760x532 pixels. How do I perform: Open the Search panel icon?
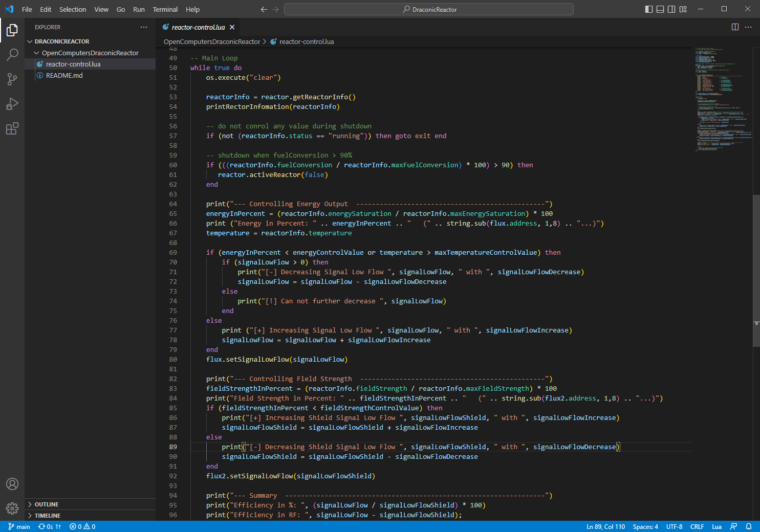click(12, 54)
